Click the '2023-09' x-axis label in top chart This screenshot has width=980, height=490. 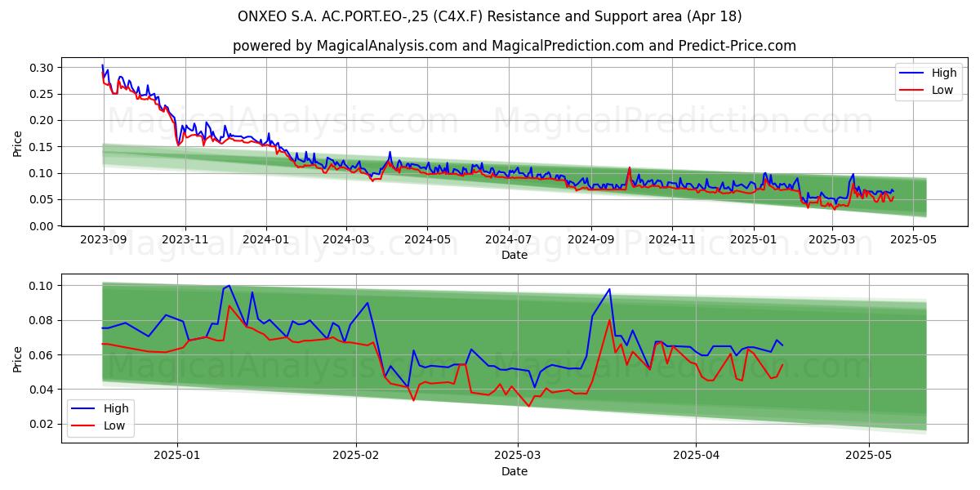coord(103,240)
